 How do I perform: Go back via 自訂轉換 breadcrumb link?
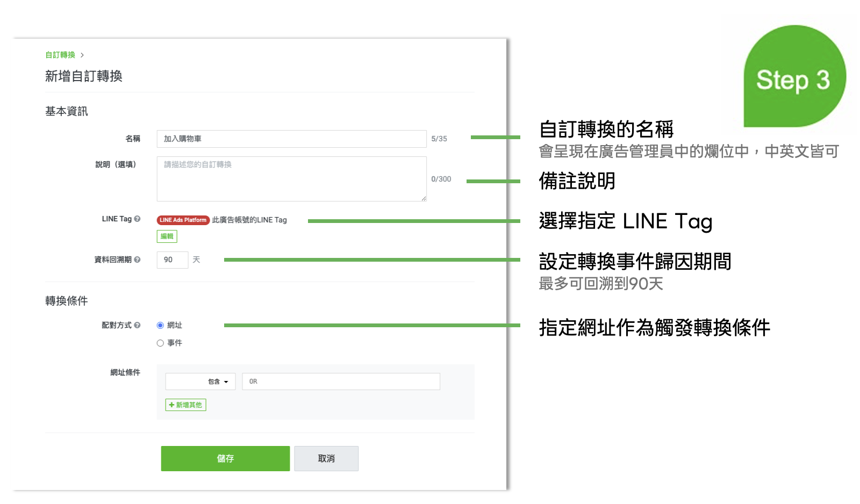pos(60,55)
